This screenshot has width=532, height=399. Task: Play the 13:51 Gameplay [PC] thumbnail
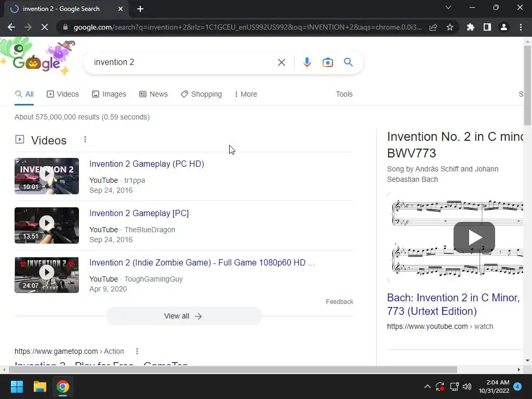(47, 225)
